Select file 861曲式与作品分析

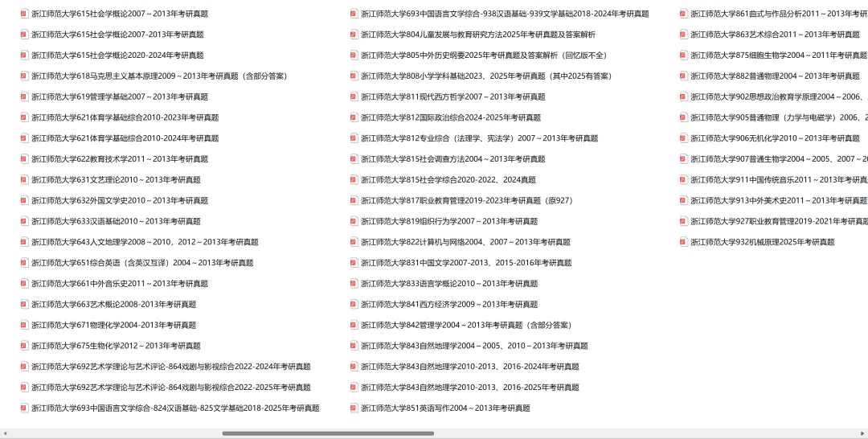tap(773, 14)
